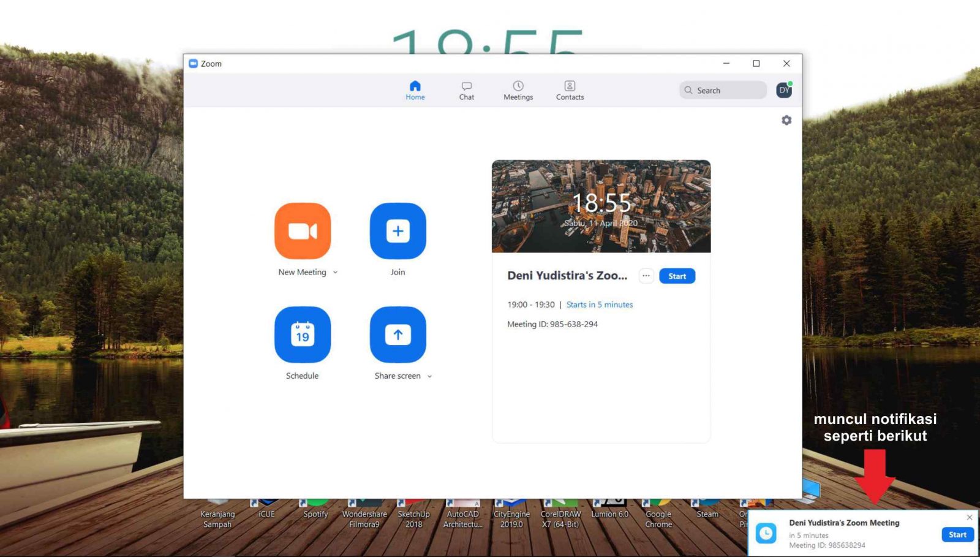Expand the New Meeting dropdown arrow
The image size is (980, 557).
coord(335,273)
